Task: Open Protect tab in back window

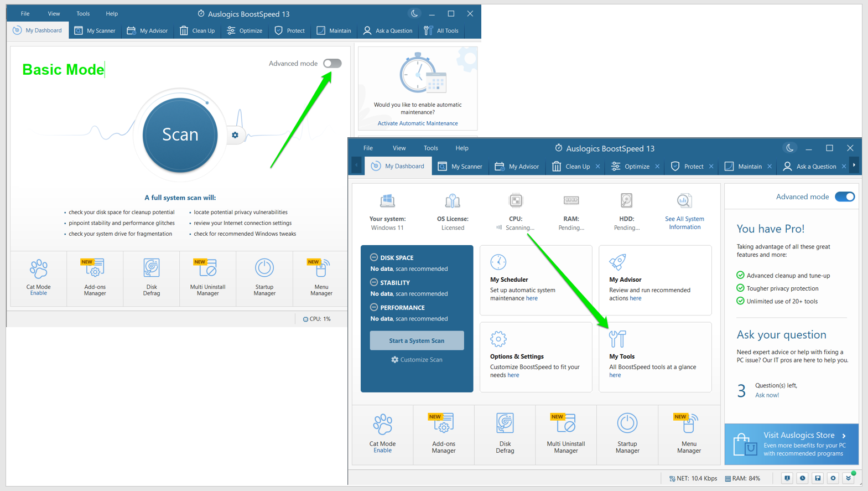Action: [x=290, y=30]
